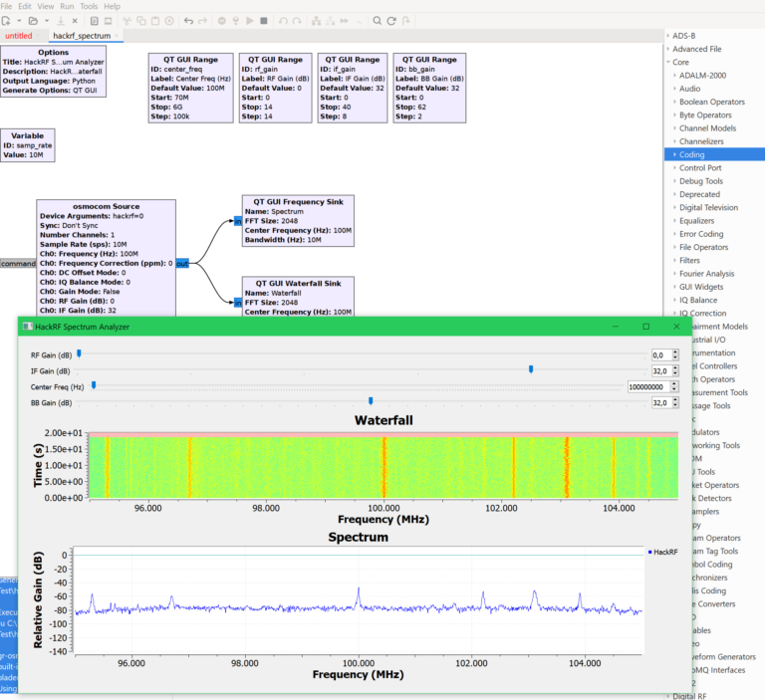Execute the flow graph
Viewport: 765px width, 700px height.
tap(250, 21)
